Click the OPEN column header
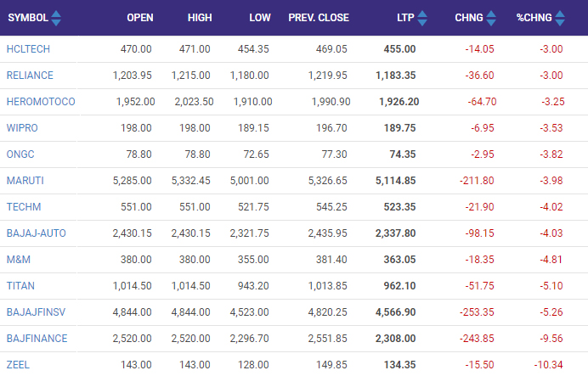This screenshot has height=376, width=588. [x=139, y=18]
